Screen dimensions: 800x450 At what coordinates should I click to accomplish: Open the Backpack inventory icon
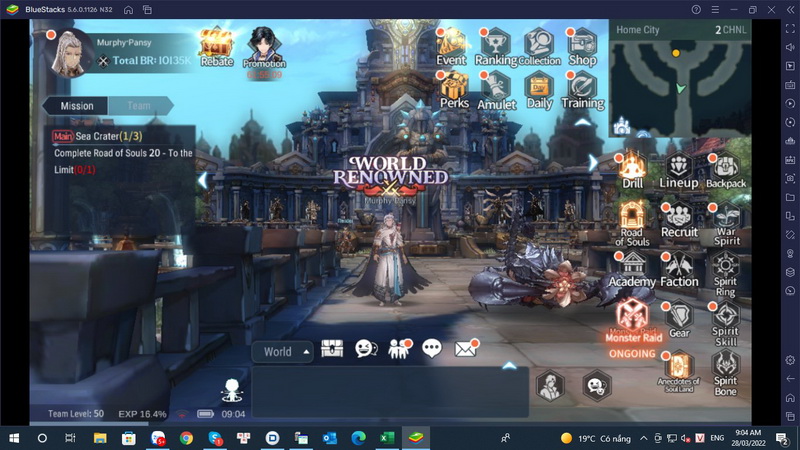pos(725,170)
